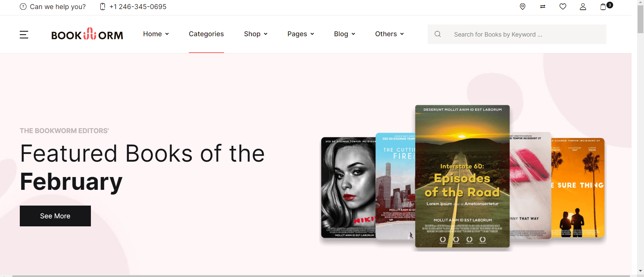644x277 pixels.
Task: Open the user account icon
Action: pyautogui.click(x=583, y=7)
